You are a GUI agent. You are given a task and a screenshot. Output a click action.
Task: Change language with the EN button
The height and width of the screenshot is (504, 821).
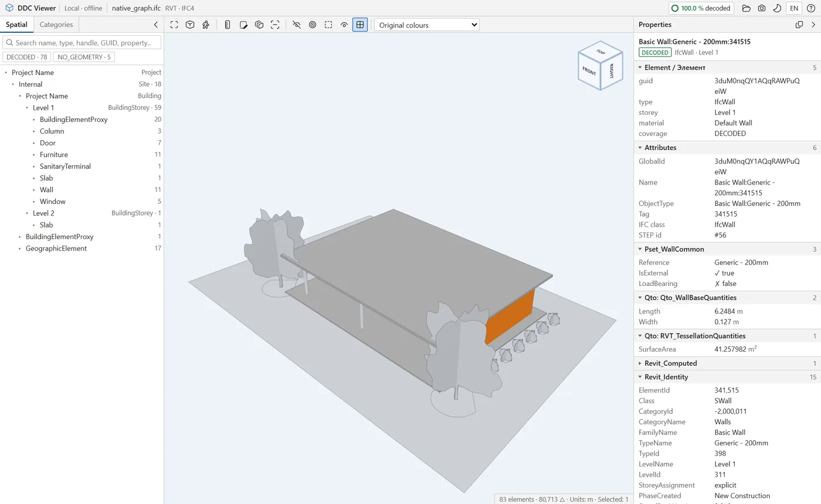pos(793,8)
